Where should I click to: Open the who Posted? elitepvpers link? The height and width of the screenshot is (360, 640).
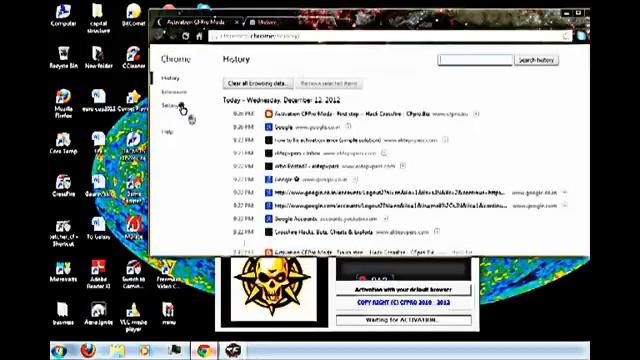[307, 166]
